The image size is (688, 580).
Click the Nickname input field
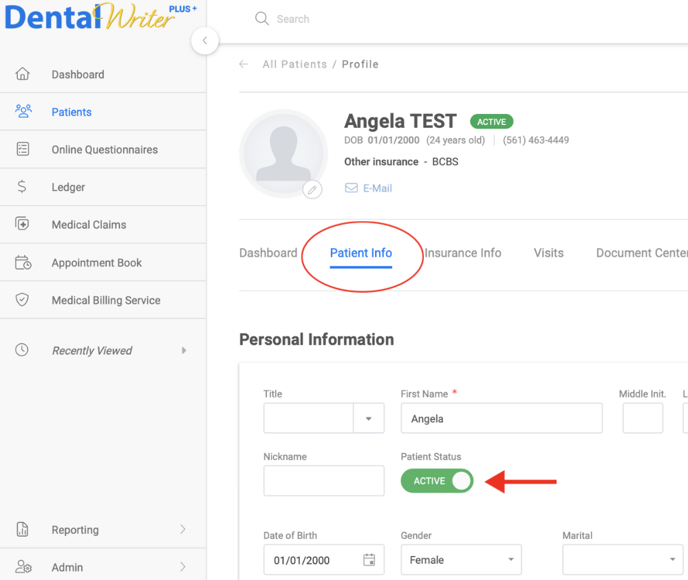pyautogui.click(x=324, y=480)
